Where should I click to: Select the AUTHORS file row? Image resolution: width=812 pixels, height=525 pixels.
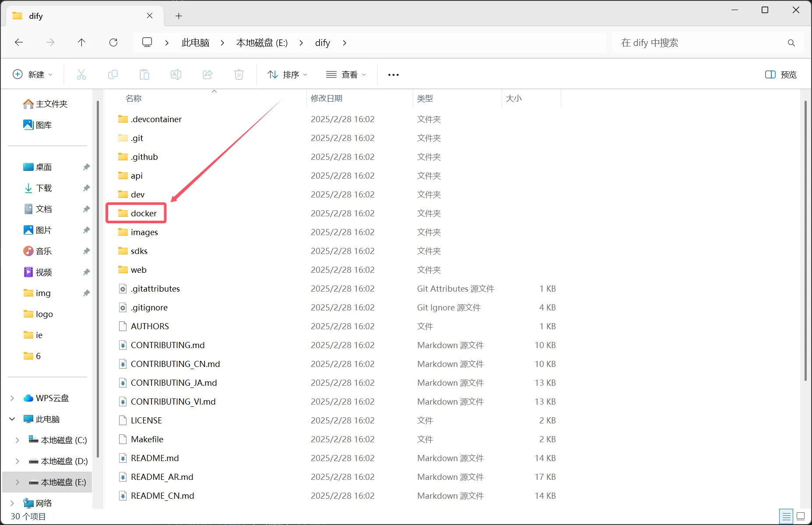coord(337,326)
